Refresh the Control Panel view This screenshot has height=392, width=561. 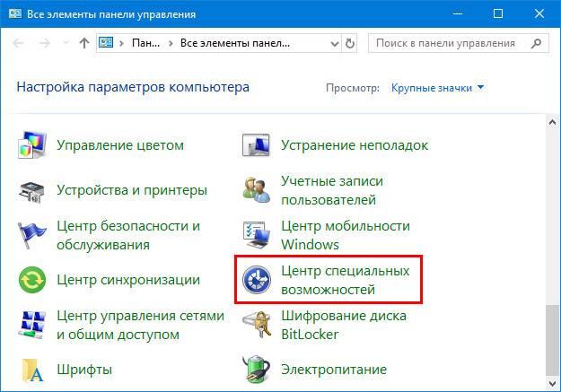(x=349, y=43)
